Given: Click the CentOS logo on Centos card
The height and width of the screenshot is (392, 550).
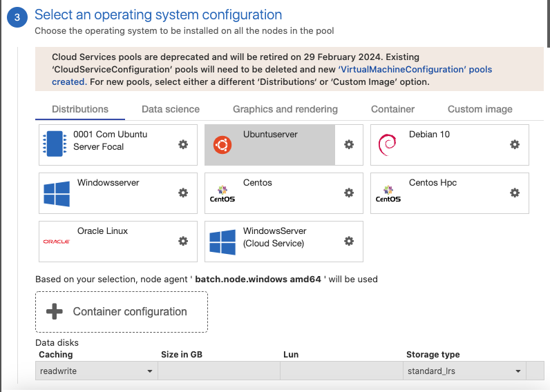Looking at the screenshot, I should click(222, 194).
